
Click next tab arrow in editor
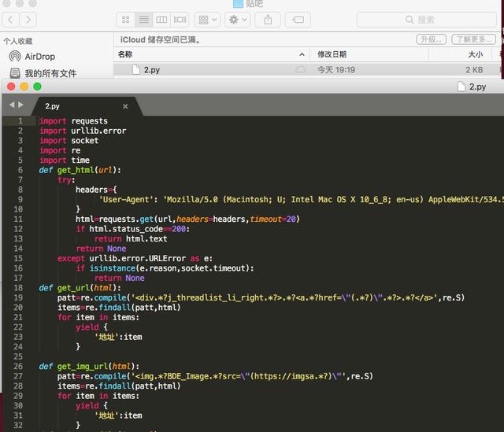click(21, 105)
